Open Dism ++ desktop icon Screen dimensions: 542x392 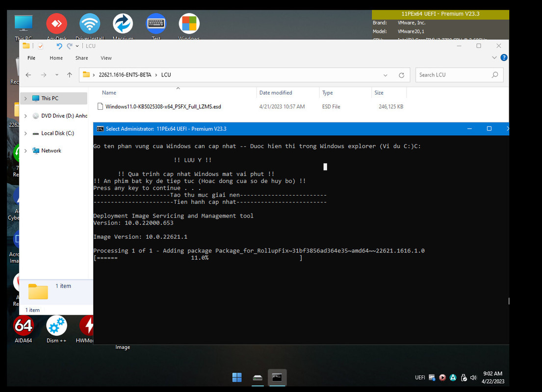pyautogui.click(x=56, y=329)
